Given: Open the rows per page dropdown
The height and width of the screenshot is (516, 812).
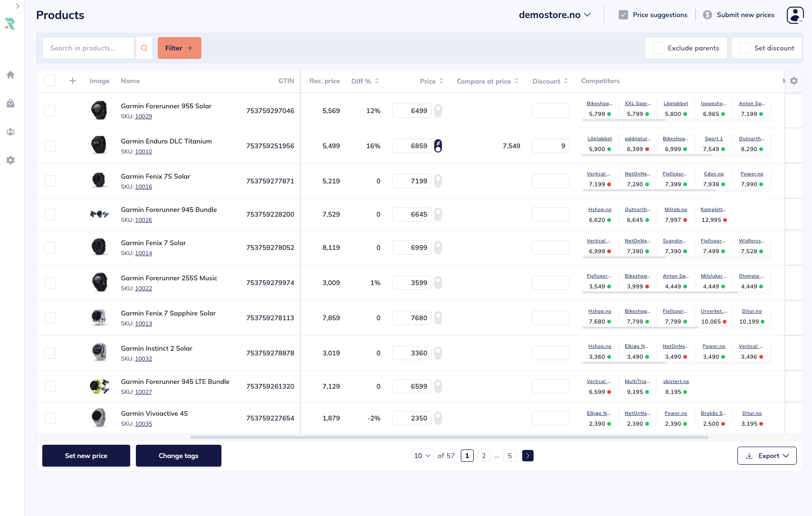Looking at the screenshot, I should 422,456.
